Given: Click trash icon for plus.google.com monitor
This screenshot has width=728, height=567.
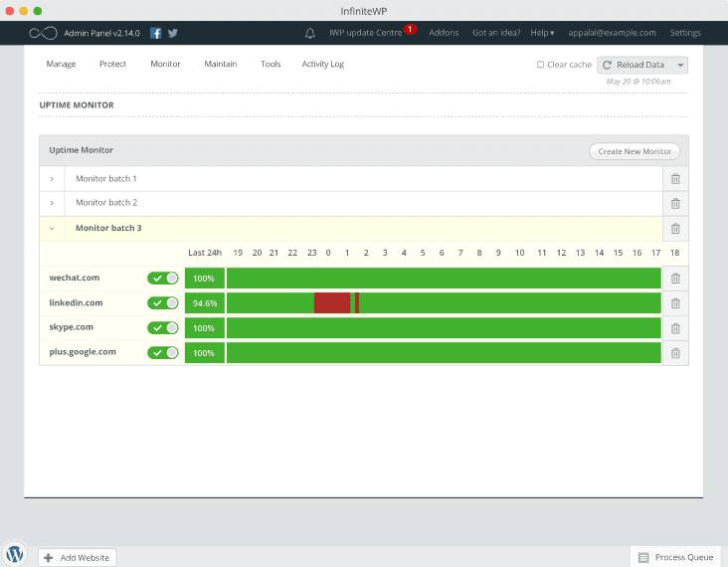Looking at the screenshot, I should pos(675,352).
